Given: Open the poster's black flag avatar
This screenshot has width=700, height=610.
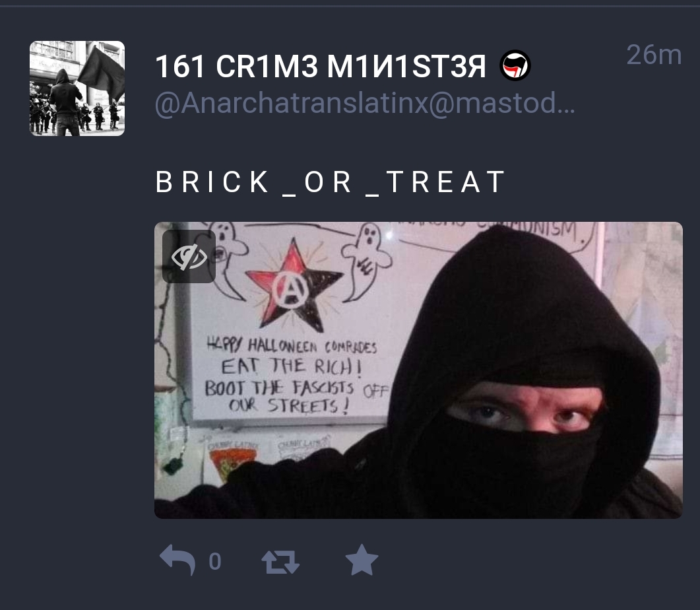Looking at the screenshot, I should (77, 88).
